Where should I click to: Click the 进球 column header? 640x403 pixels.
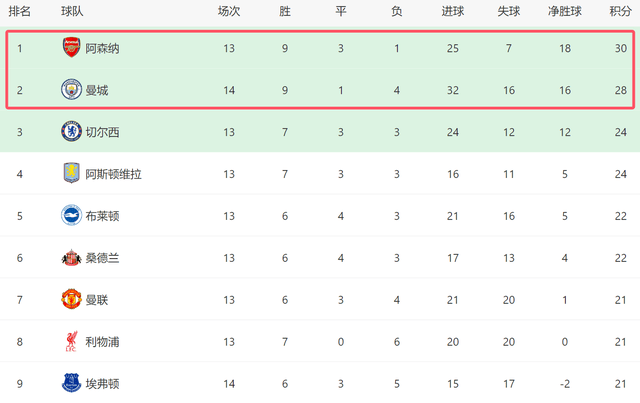pos(452,12)
